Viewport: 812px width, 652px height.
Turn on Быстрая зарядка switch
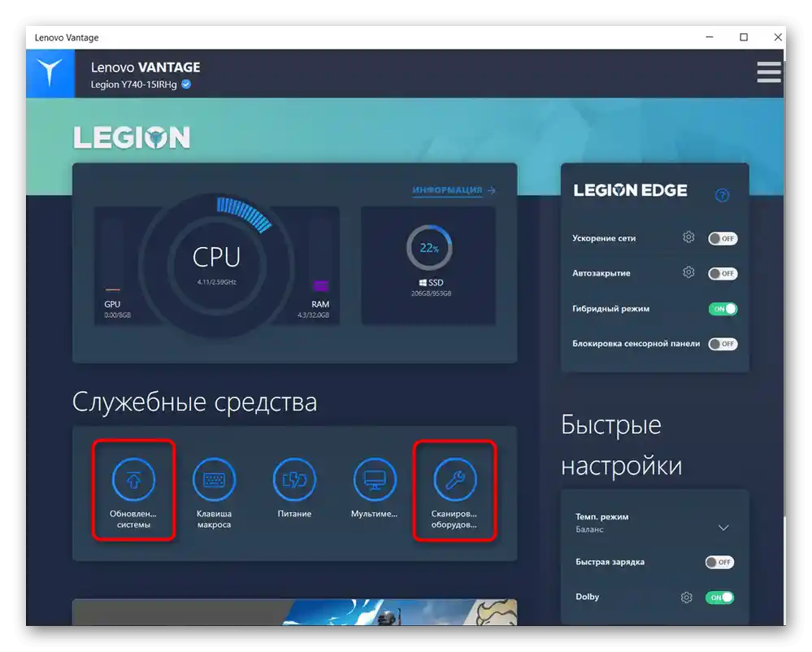[721, 562]
